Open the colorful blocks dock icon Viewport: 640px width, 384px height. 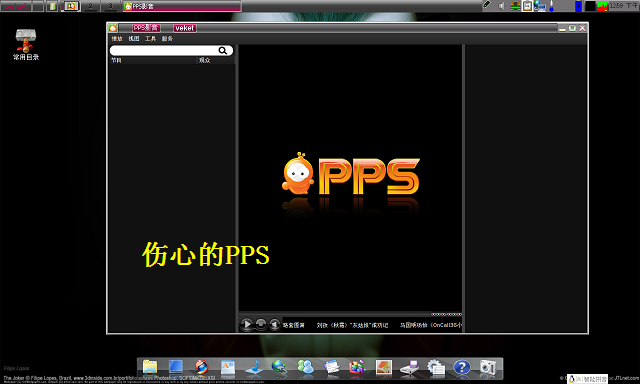(358, 367)
